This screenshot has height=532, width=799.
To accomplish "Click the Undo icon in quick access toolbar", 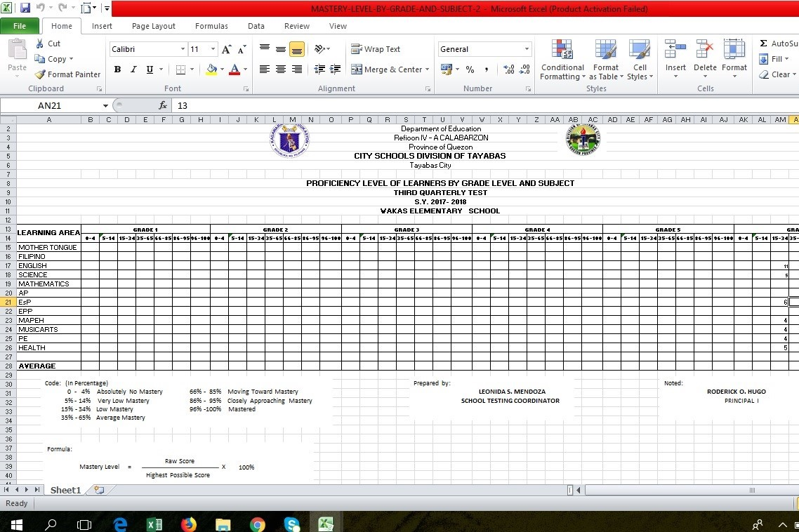I will coord(40,8).
